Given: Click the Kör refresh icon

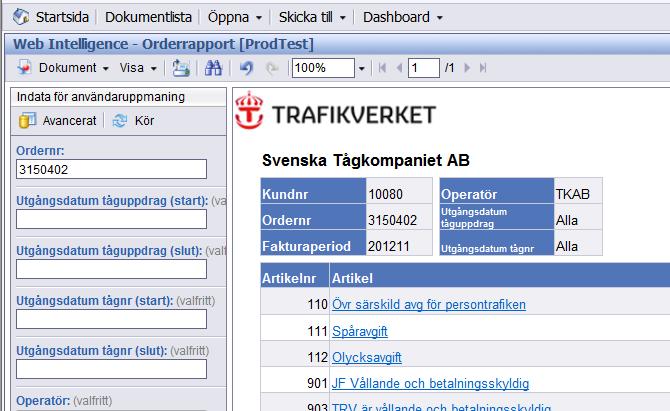Looking at the screenshot, I should (120, 120).
